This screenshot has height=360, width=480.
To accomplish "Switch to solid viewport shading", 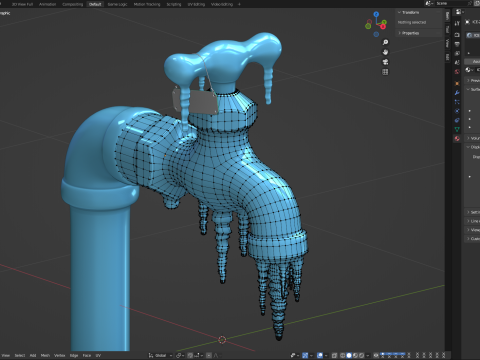I will pyautogui.click(x=349, y=356).
